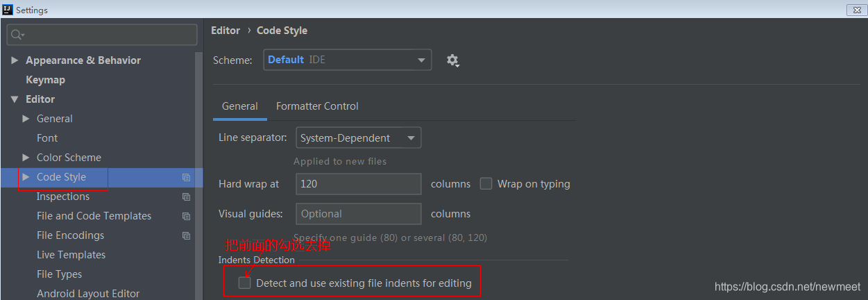
Task: Click project-level icon beside File and Code Templates
Action: (186, 217)
